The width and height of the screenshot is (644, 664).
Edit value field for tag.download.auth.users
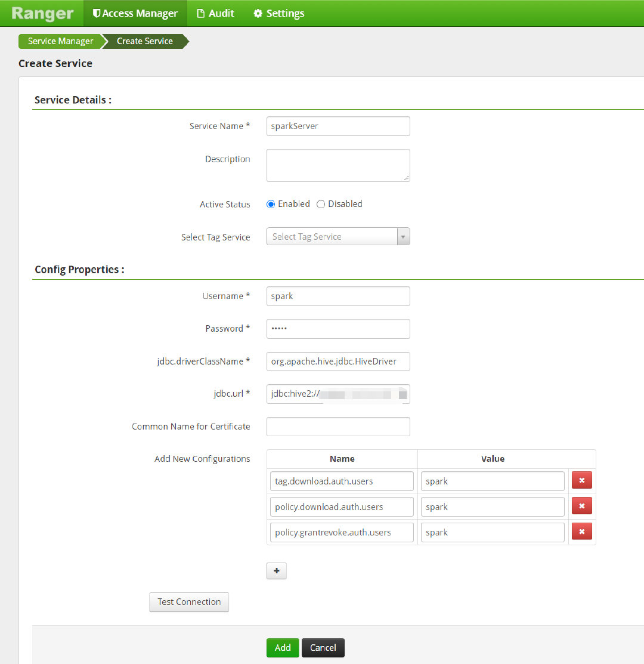point(493,481)
